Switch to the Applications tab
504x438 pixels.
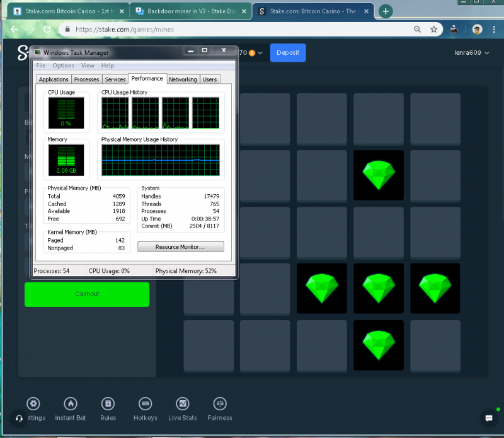click(54, 79)
